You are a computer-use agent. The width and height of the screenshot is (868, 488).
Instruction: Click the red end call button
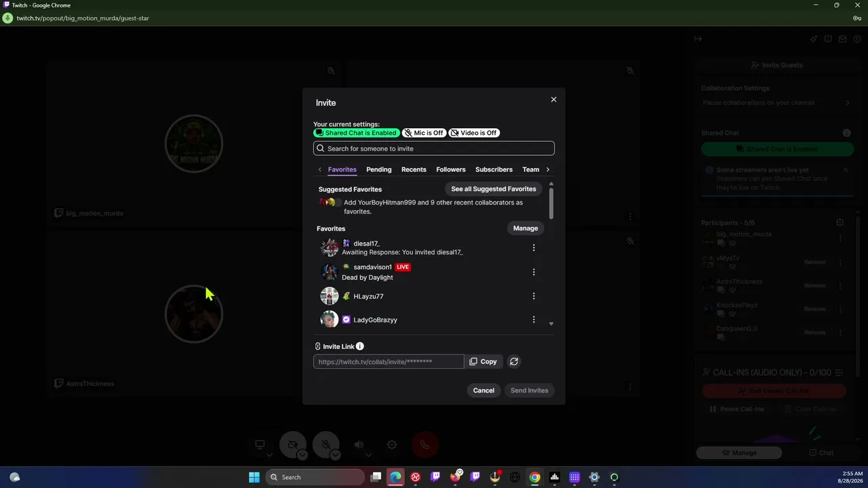[425, 445]
